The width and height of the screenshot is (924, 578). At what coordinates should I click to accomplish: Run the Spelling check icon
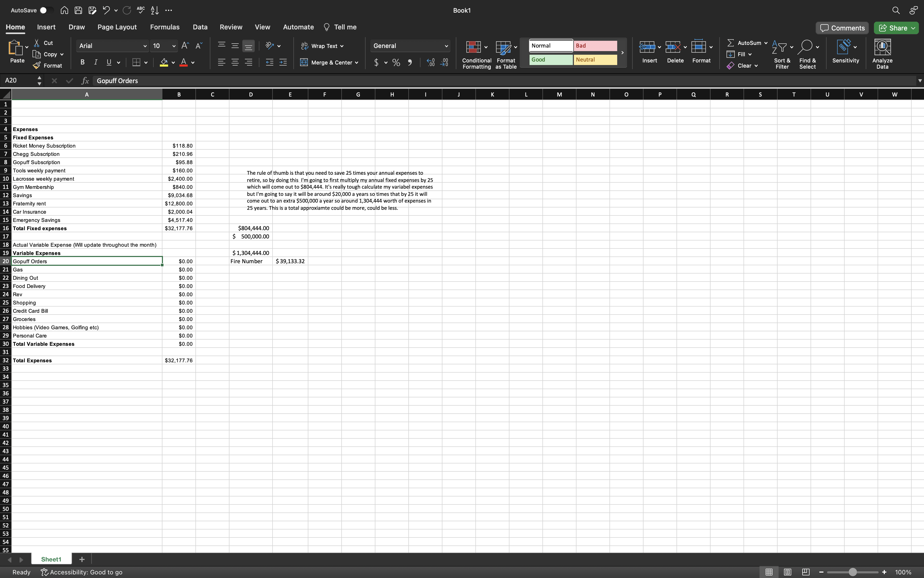pyautogui.click(x=141, y=10)
